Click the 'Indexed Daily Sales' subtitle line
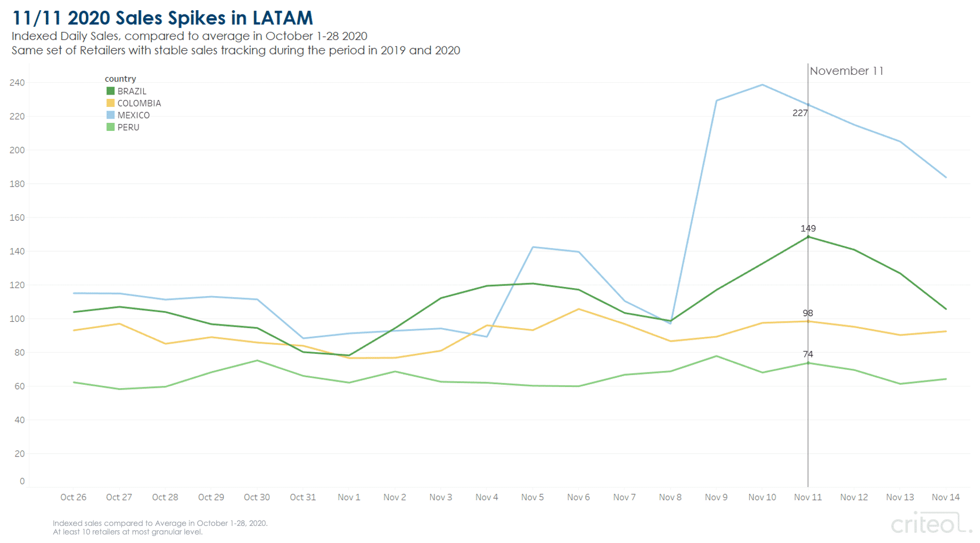This screenshot has width=980, height=543. pos(189,36)
